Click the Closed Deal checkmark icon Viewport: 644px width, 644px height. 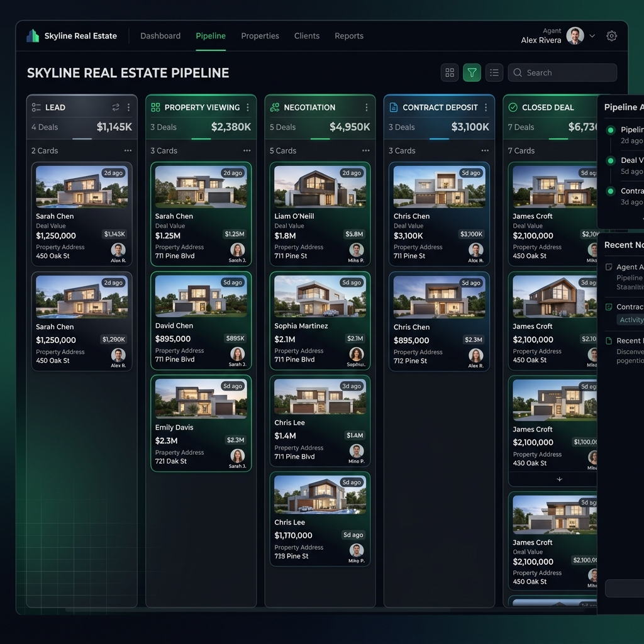coord(513,107)
